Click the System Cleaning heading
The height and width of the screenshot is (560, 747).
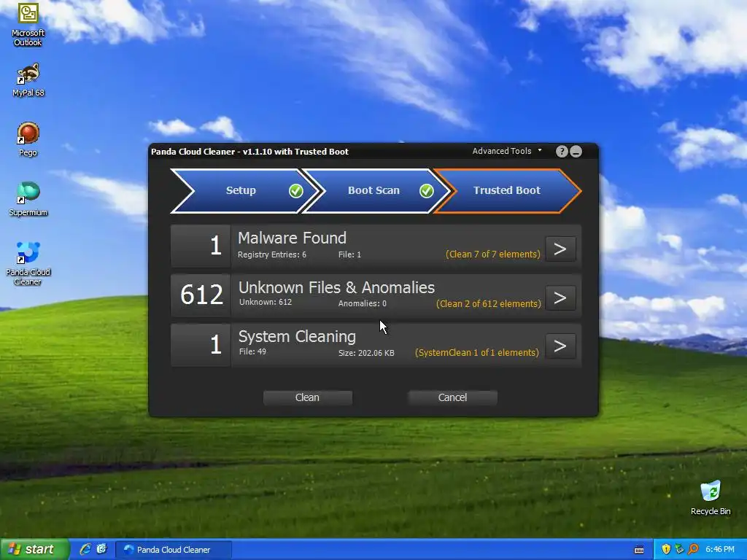pyautogui.click(x=298, y=337)
